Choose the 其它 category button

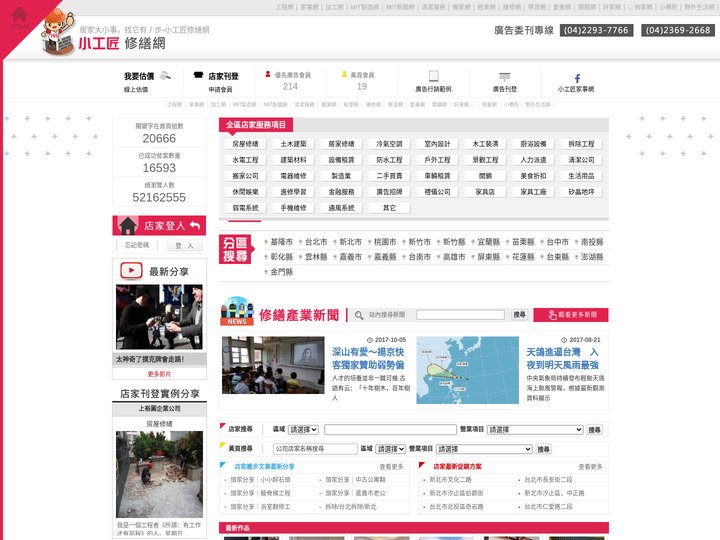(x=389, y=208)
